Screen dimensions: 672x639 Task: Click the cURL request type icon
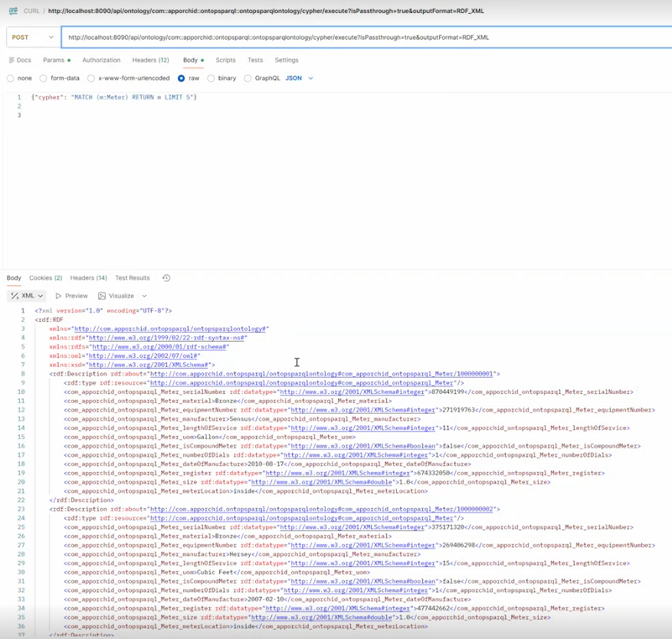(13, 11)
